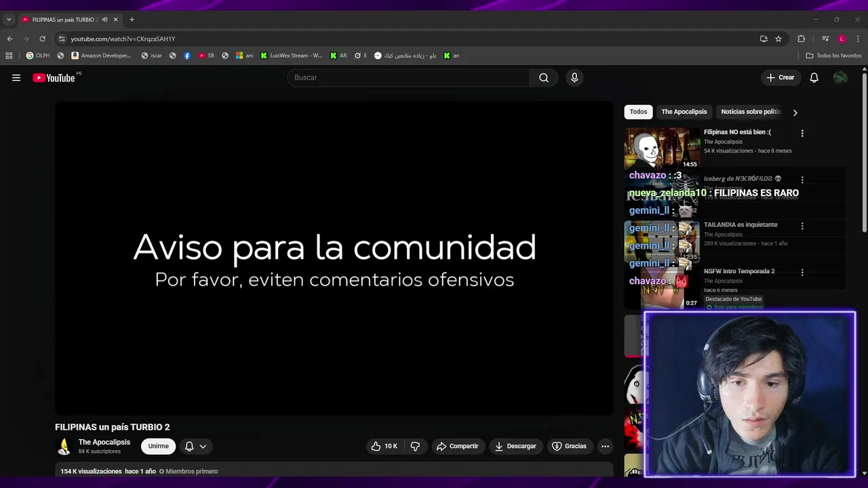Viewport: 868px width, 488px height.
Task: Show more filter chips with arrow
Action: (x=795, y=113)
